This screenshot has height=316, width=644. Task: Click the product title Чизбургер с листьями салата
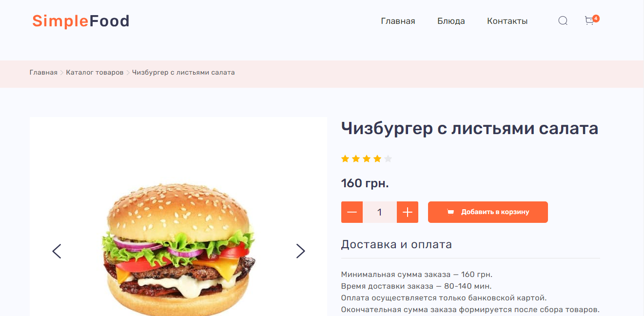[469, 129]
